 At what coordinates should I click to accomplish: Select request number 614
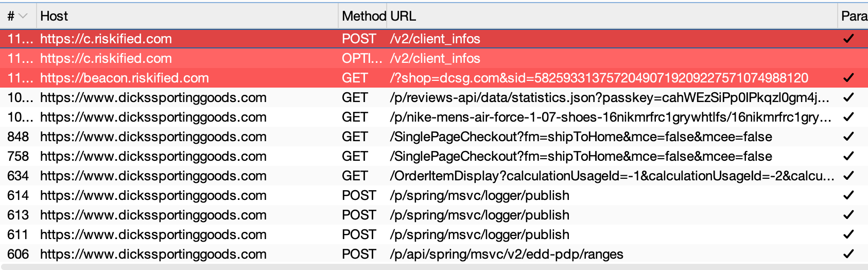point(18,195)
